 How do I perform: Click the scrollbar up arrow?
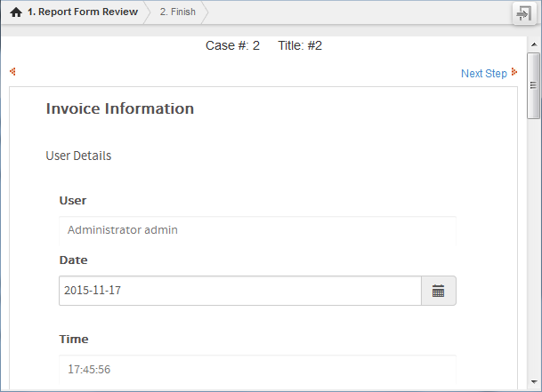pyautogui.click(x=534, y=44)
